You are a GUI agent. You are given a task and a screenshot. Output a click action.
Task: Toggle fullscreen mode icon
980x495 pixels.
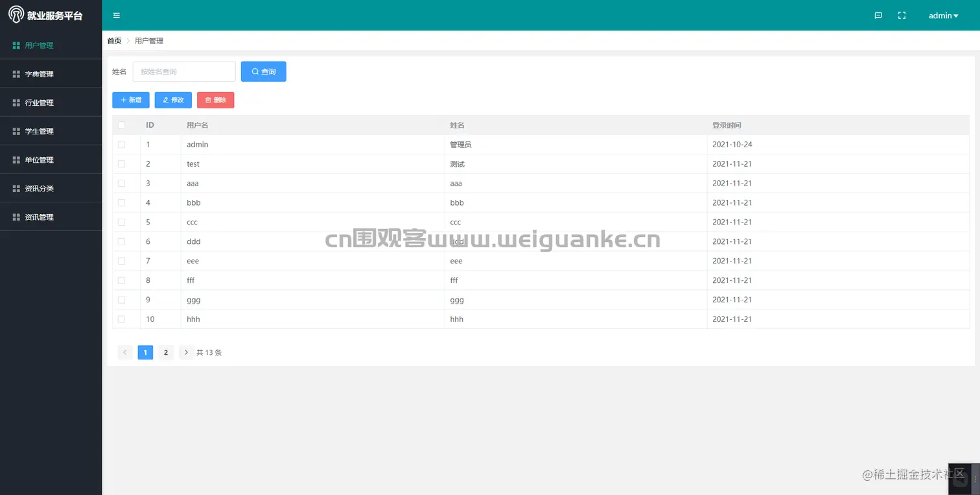(x=902, y=16)
